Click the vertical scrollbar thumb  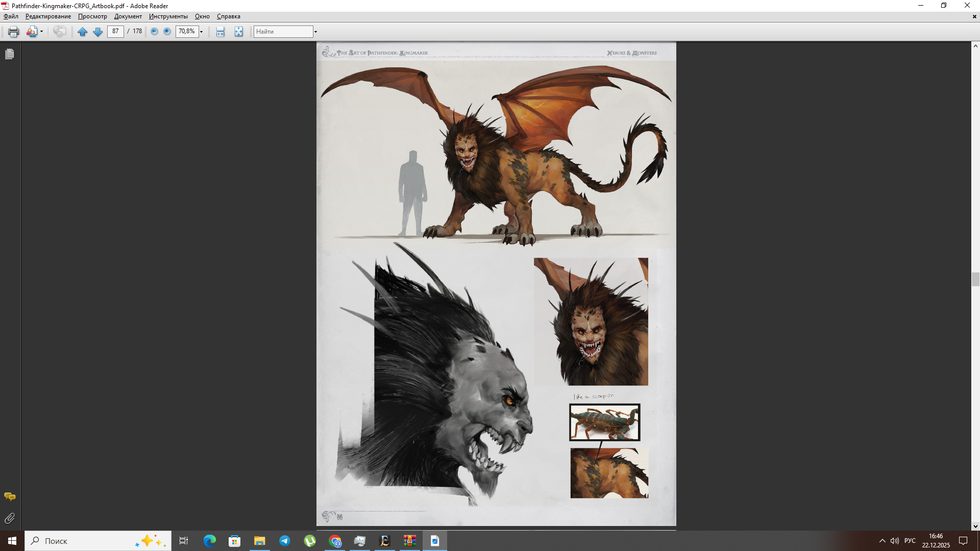[x=975, y=279]
